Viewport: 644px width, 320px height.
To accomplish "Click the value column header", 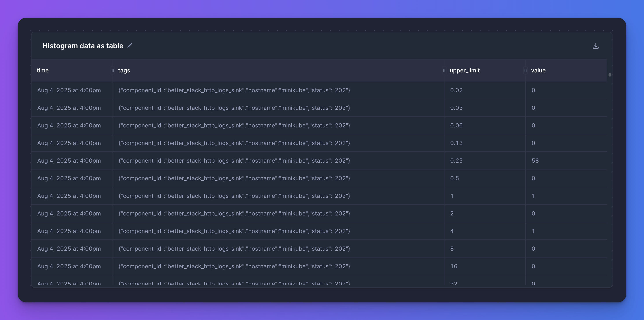I will (x=538, y=70).
